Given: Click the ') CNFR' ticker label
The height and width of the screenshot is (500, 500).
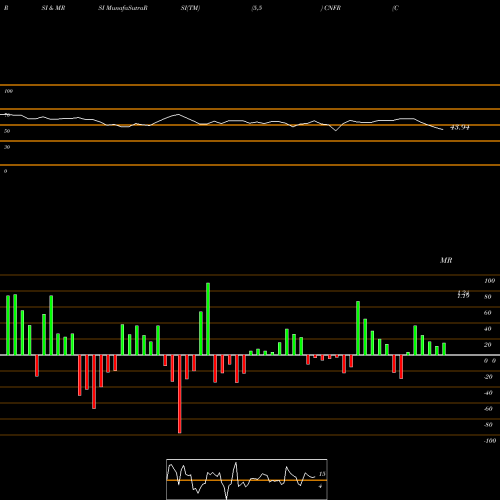Looking at the screenshot, I should [331, 8].
